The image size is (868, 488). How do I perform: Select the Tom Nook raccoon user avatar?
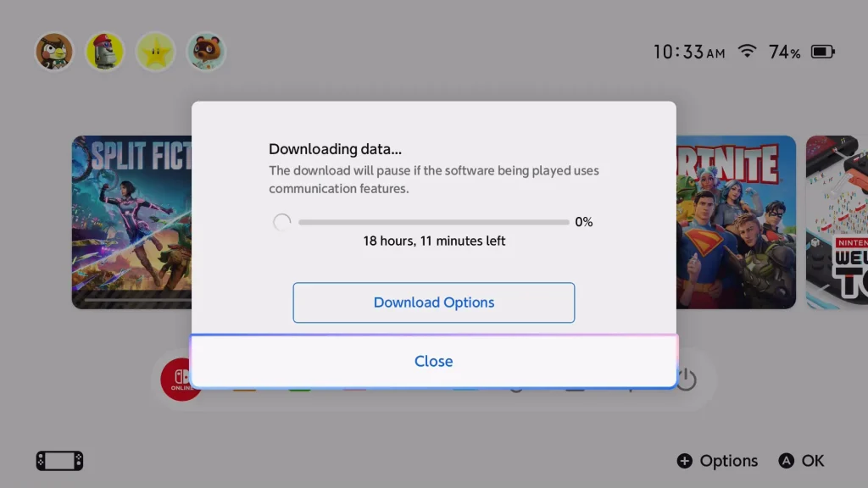[x=206, y=52]
